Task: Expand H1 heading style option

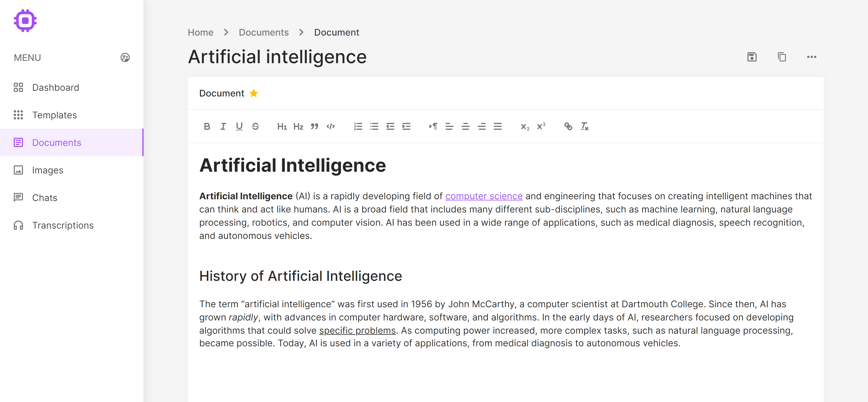Action: [x=282, y=126]
